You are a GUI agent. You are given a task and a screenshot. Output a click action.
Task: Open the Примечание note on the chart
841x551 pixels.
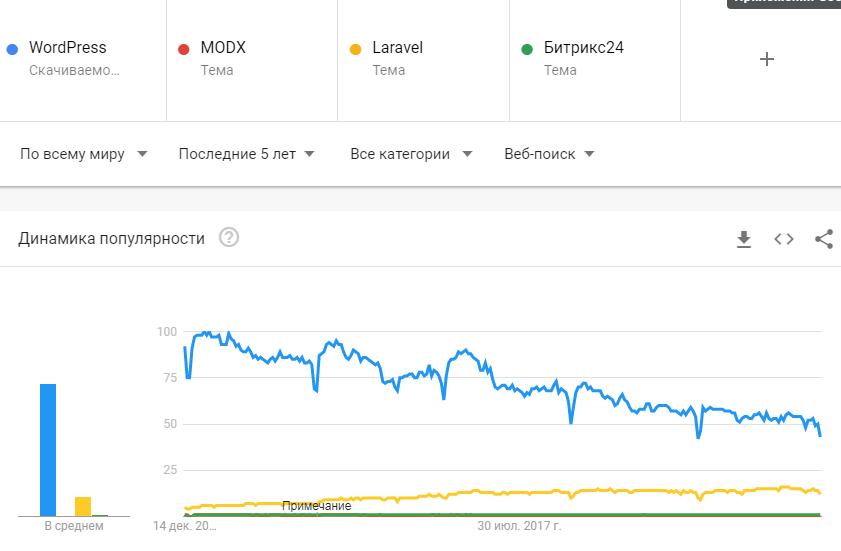click(x=316, y=505)
